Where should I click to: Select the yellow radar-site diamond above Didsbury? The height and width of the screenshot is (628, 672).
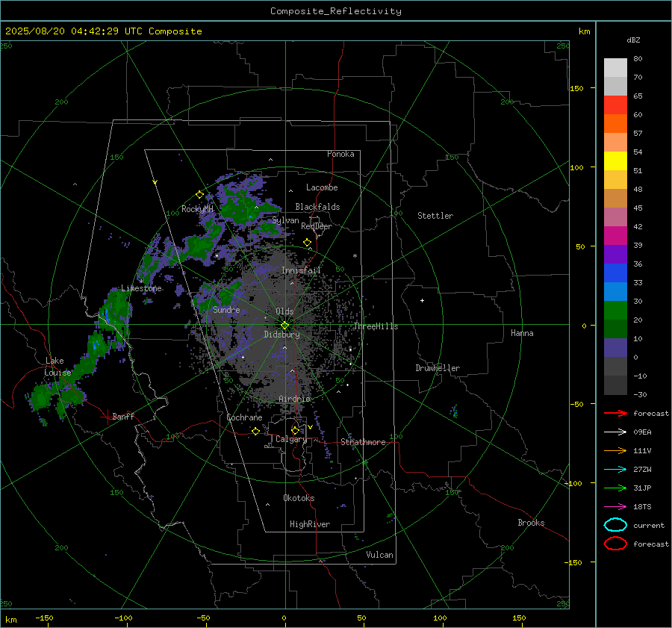tap(284, 326)
